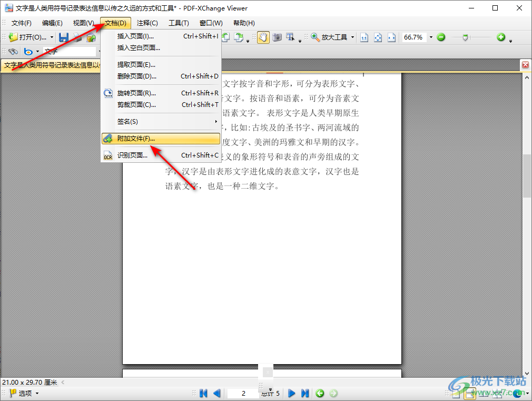Click the zoom slider handle

(465, 37)
